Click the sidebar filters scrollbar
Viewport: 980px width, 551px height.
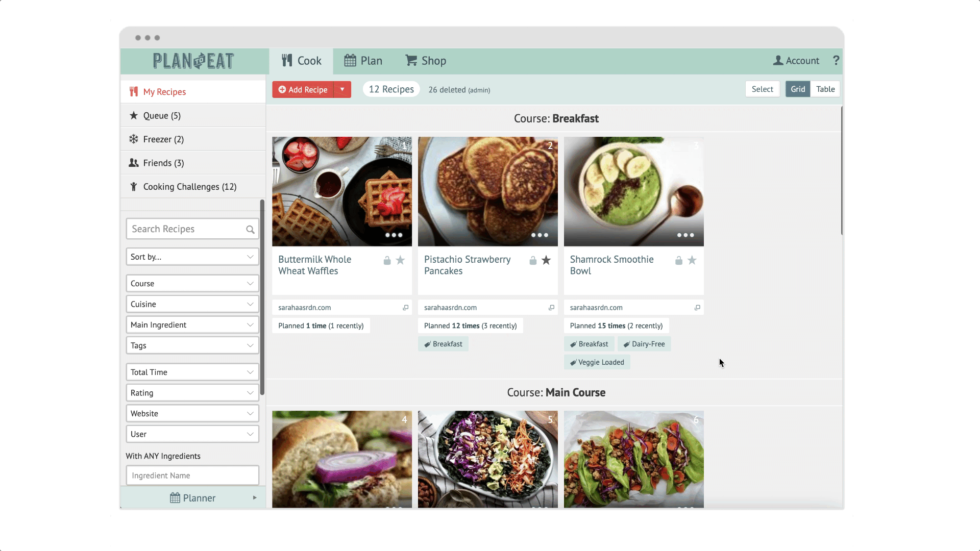click(x=262, y=297)
